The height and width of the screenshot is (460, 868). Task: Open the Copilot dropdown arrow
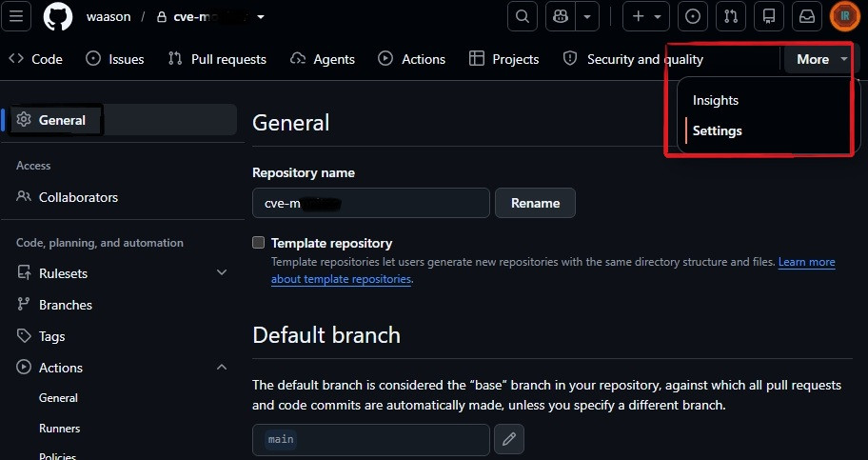pyautogui.click(x=587, y=16)
